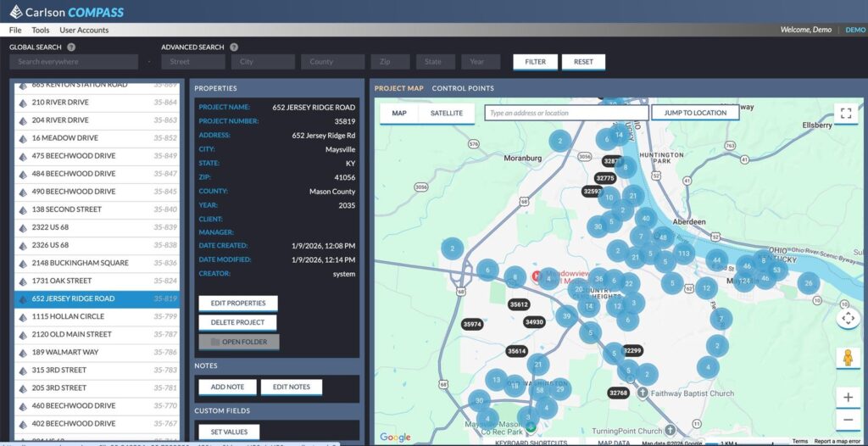Select 2120 Old Main Street project row
The width and height of the screenshot is (868, 446).
point(97,335)
